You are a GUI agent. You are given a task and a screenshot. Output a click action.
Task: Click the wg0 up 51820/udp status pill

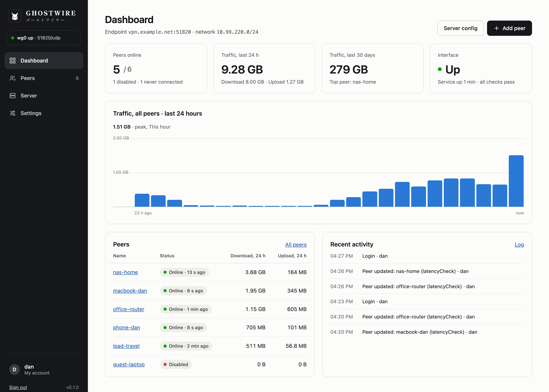[44, 38]
